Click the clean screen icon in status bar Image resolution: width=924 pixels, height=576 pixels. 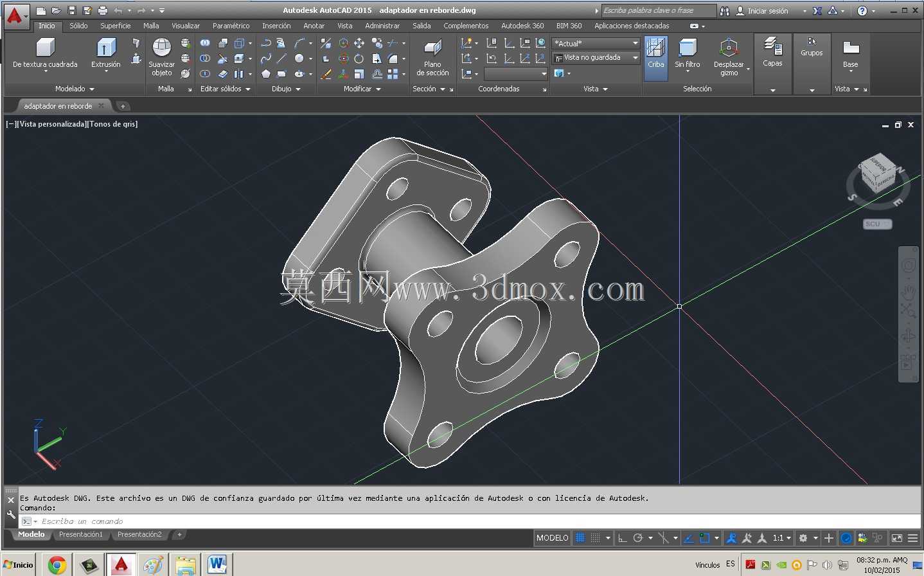tap(897, 538)
